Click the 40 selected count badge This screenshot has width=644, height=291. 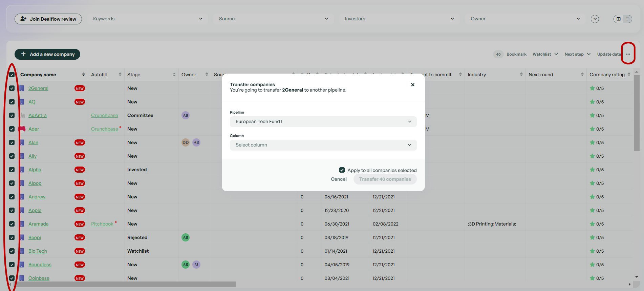498,54
